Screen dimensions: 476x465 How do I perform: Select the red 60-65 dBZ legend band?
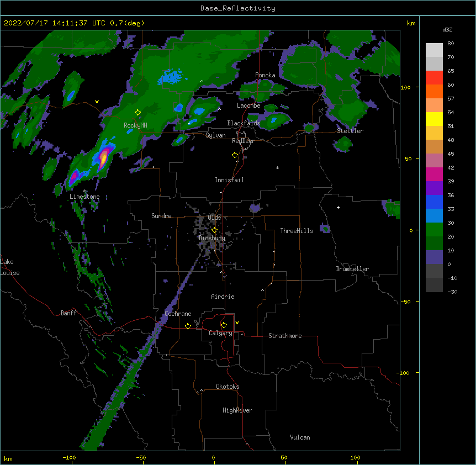click(434, 77)
